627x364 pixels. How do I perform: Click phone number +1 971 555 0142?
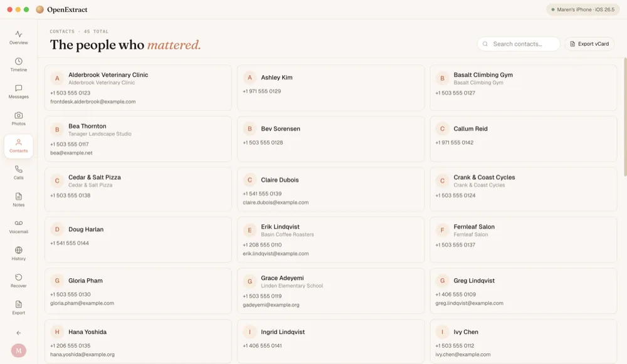pyautogui.click(x=454, y=142)
